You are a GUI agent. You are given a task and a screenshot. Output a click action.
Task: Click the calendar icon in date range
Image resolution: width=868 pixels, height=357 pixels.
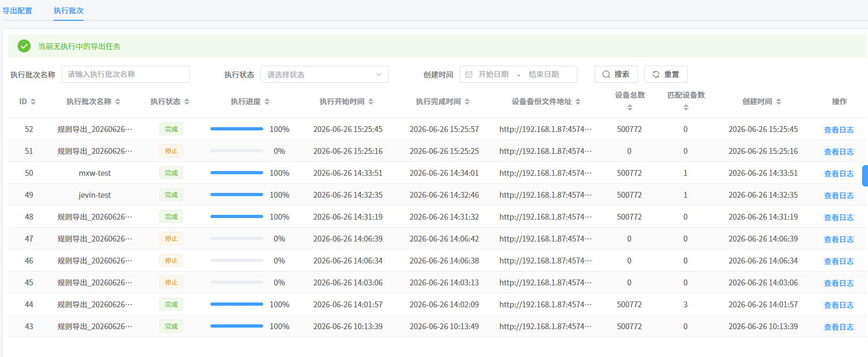point(469,74)
